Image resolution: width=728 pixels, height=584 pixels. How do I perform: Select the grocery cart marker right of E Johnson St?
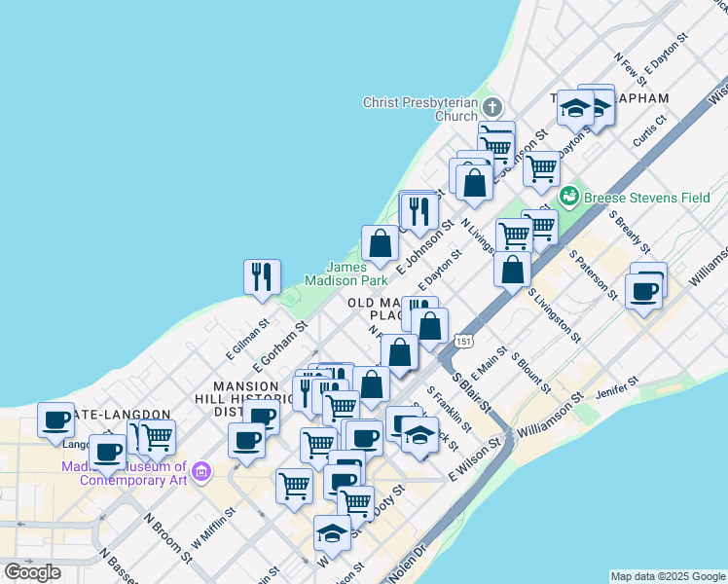(541, 169)
